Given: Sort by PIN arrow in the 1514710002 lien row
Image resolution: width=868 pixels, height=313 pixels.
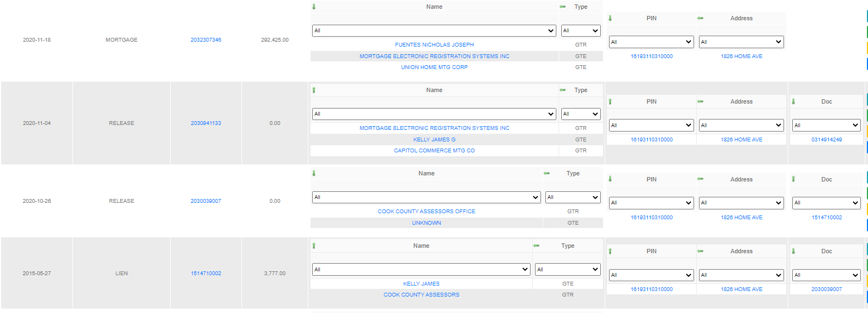Looking at the screenshot, I should (610, 252).
